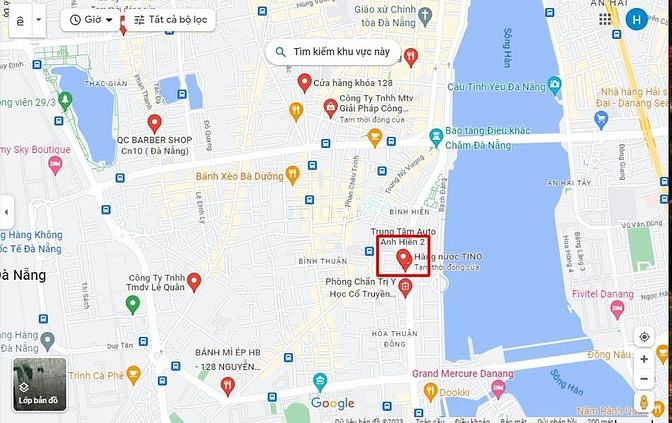
Task: Open the Google apps grid
Action: 605,19
